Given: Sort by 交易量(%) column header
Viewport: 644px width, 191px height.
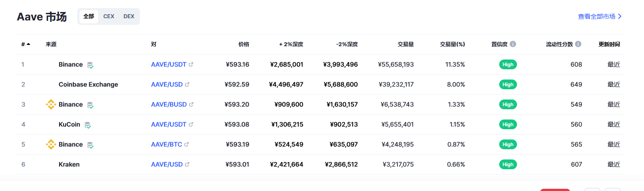Looking at the screenshot, I should coord(452,44).
